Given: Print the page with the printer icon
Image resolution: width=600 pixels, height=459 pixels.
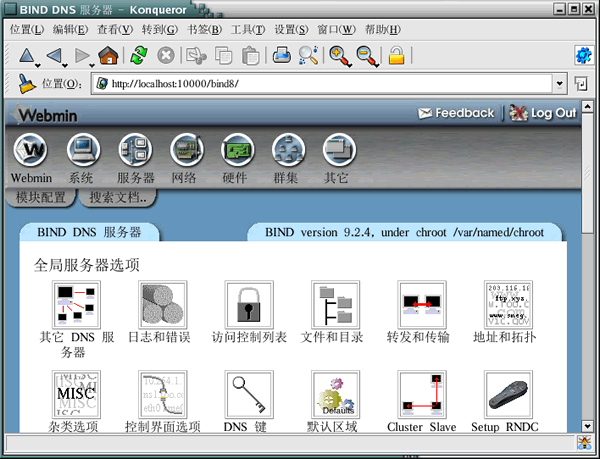Looking at the screenshot, I should click(x=282, y=55).
